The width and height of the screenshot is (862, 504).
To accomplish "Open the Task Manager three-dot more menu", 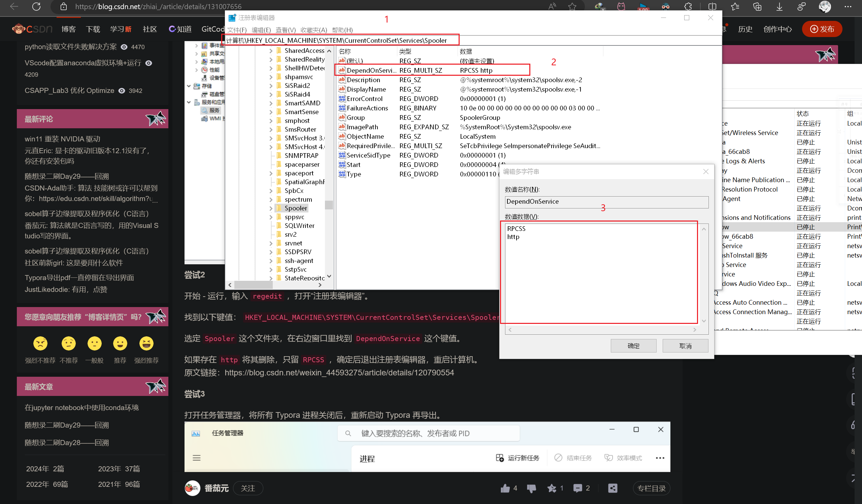I will pos(660,458).
